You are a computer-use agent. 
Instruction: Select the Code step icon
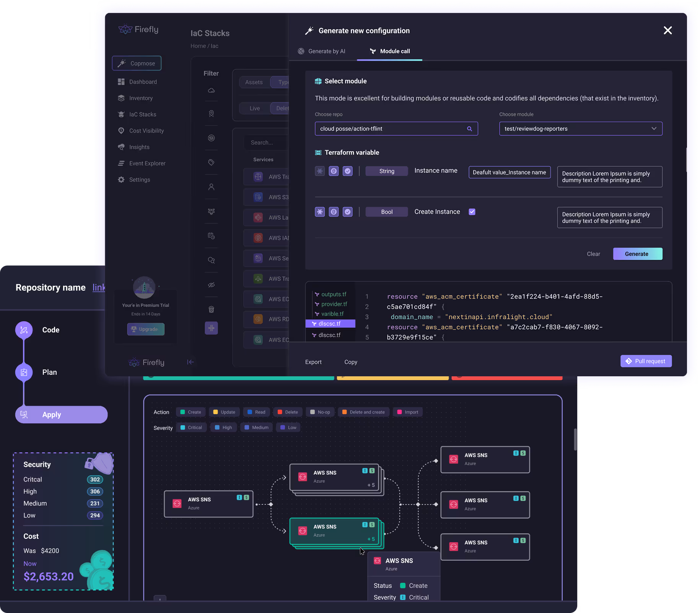(x=24, y=330)
